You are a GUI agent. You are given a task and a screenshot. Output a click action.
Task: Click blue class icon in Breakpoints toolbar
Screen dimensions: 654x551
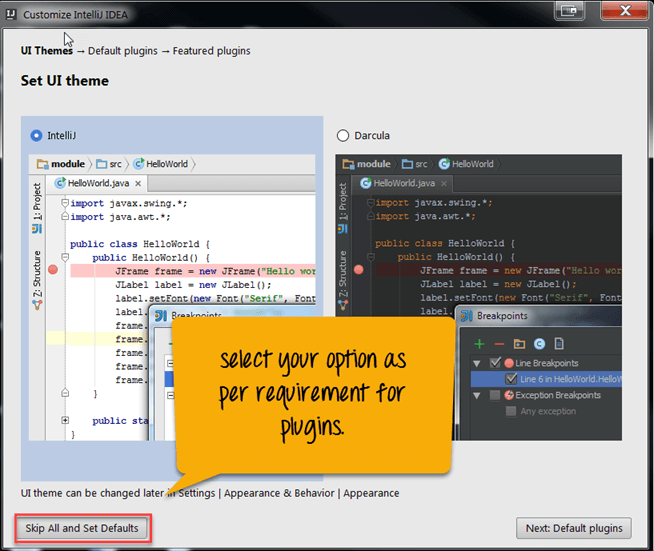point(539,343)
